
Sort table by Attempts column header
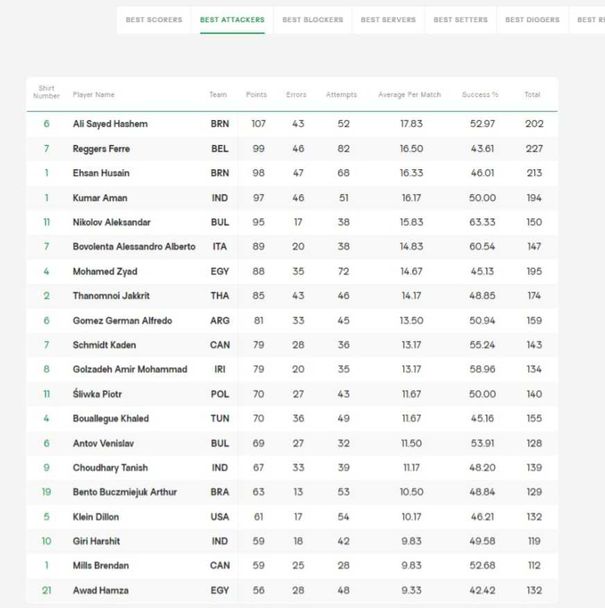tap(341, 95)
